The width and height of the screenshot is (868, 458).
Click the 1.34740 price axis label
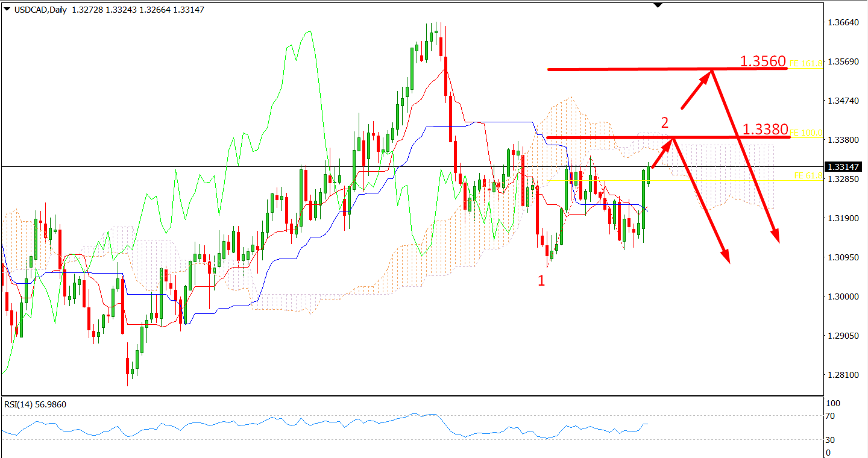[x=843, y=101]
